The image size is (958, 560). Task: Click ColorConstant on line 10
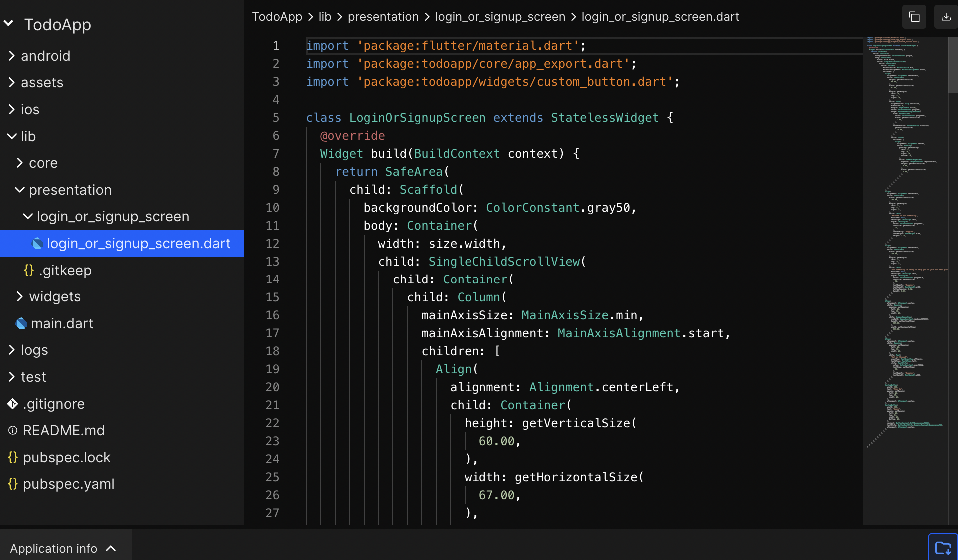tap(532, 208)
